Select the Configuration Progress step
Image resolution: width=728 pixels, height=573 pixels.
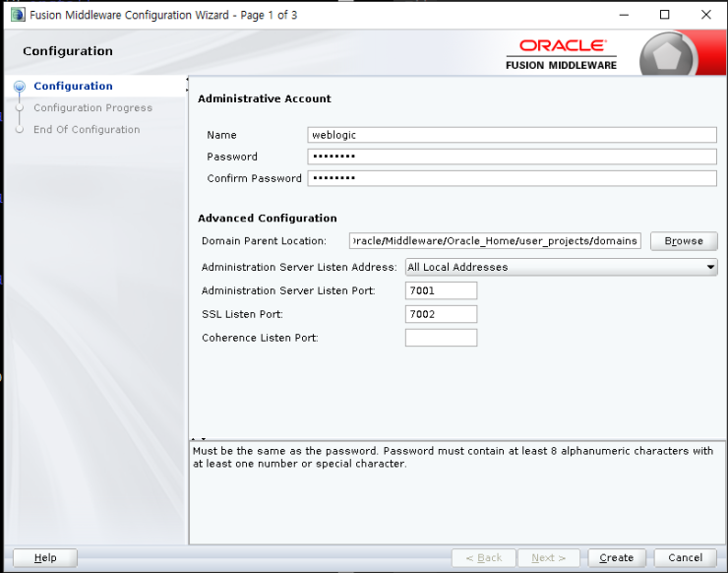pyautogui.click(x=92, y=108)
